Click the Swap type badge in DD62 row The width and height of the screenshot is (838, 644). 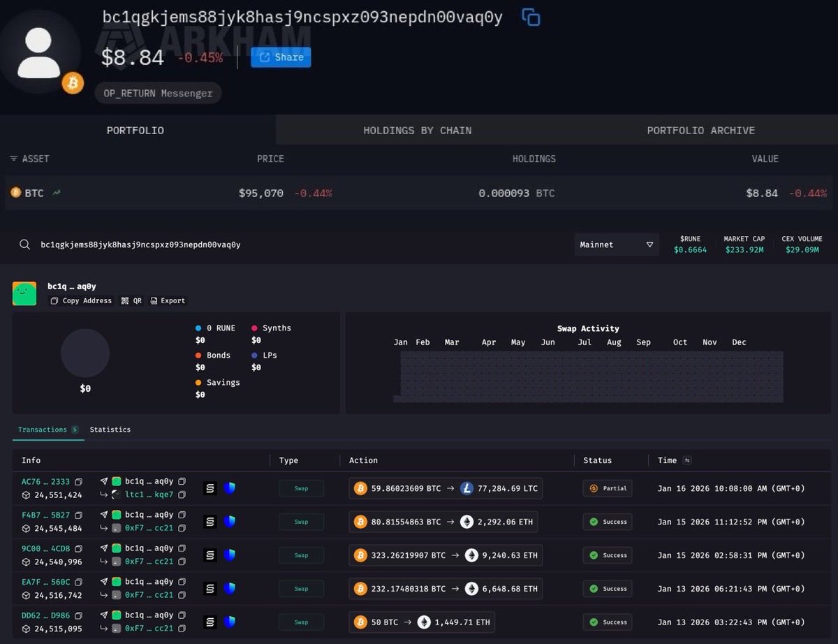pyautogui.click(x=301, y=622)
